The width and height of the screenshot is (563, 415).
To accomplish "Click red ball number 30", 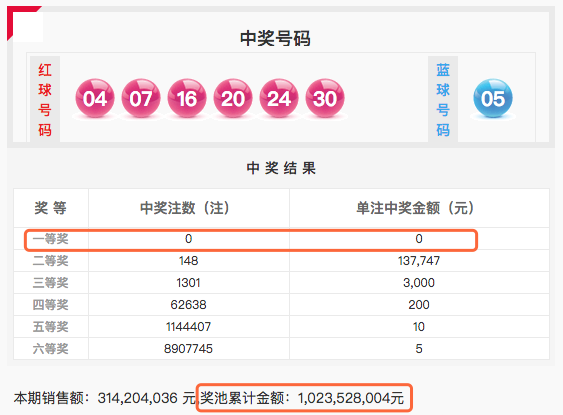I will coord(325,98).
